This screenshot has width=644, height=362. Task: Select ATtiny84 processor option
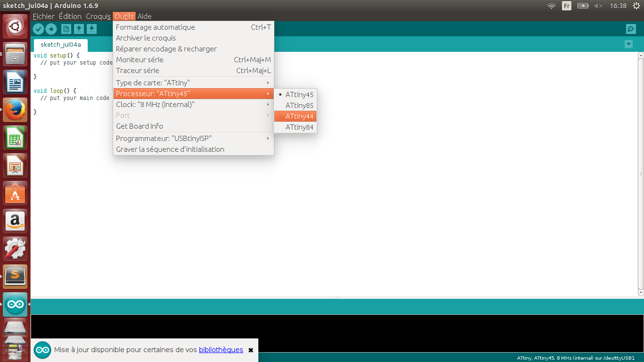click(x=296, y=127)
